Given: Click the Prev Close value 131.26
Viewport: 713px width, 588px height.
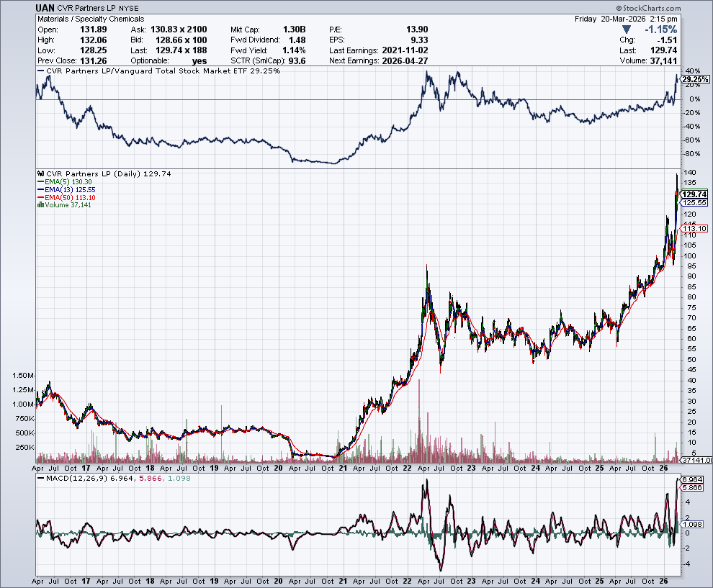Looking at the screenshot, I should click(93, 61).
